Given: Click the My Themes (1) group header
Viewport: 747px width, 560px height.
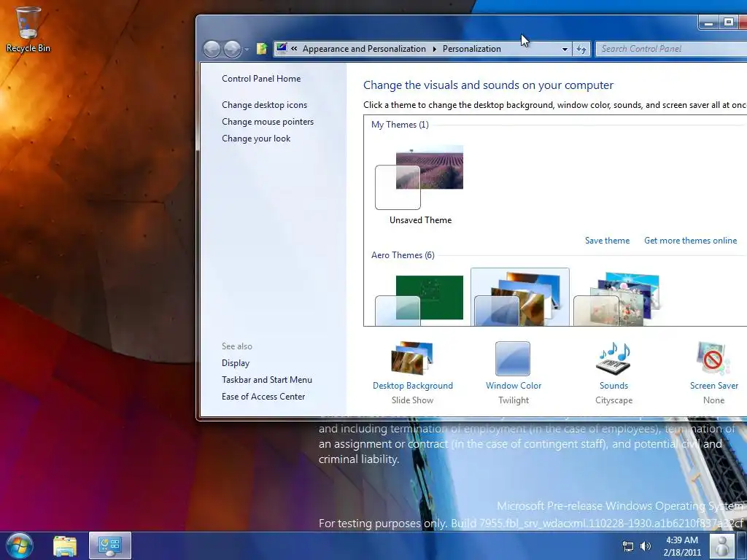Looking at the screenshot, I should coord(400,125).
